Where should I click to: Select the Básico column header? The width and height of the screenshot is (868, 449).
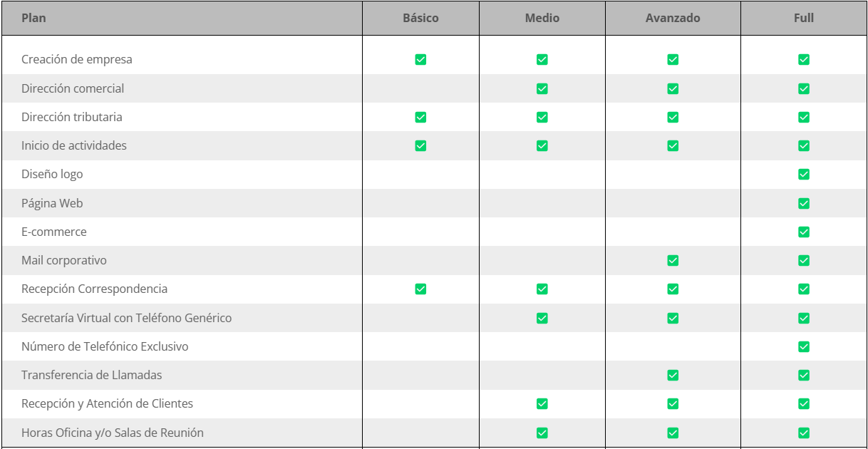click(420, 18)
